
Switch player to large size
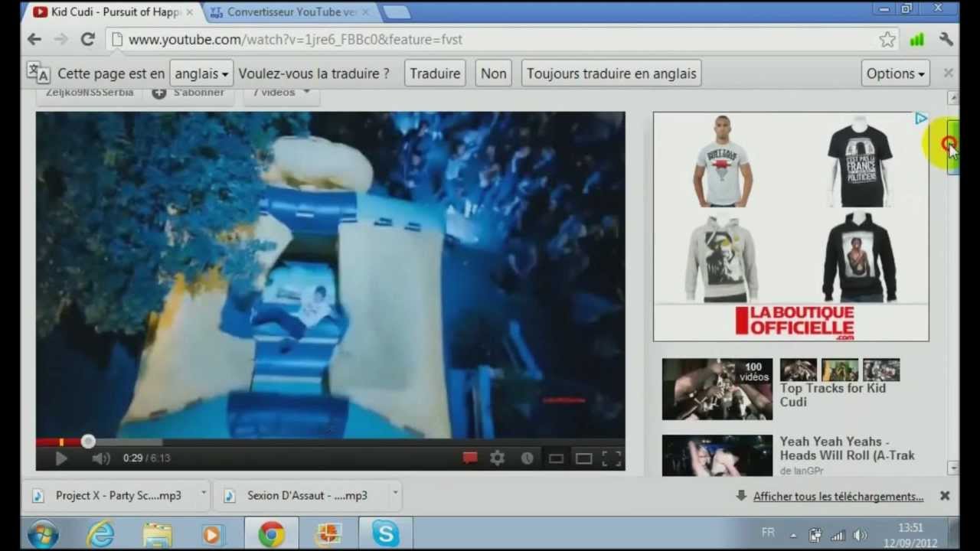tap(584, 458)
